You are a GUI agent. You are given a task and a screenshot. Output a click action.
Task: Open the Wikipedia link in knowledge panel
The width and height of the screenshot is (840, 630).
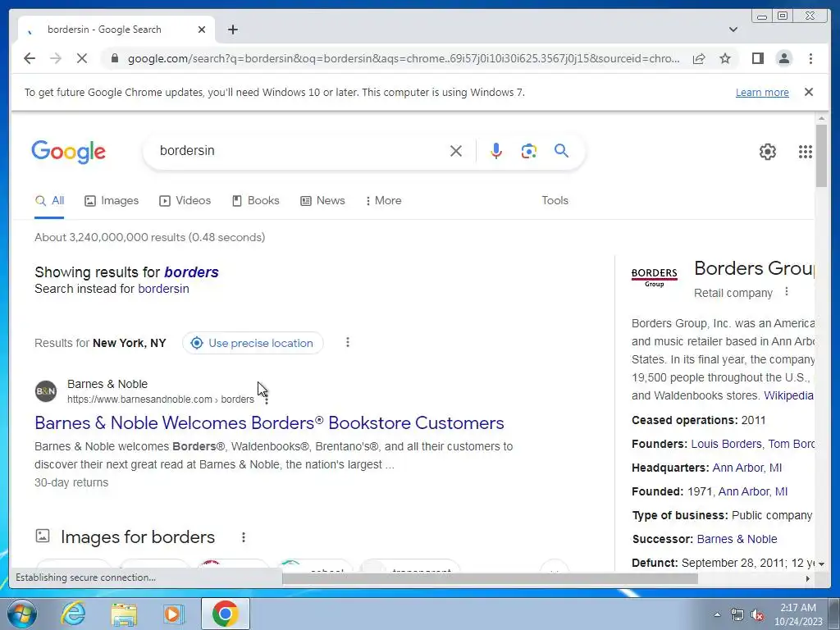(x=788, y=395)
